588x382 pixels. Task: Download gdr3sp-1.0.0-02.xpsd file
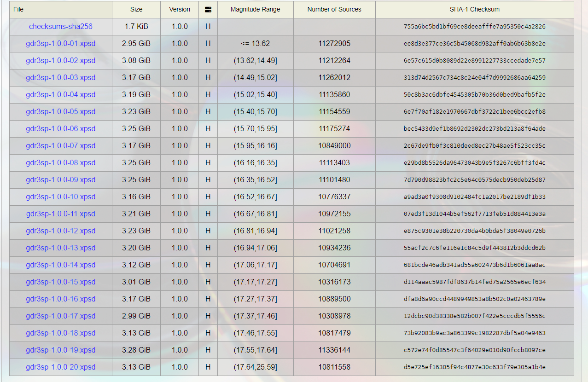point(61,60)
